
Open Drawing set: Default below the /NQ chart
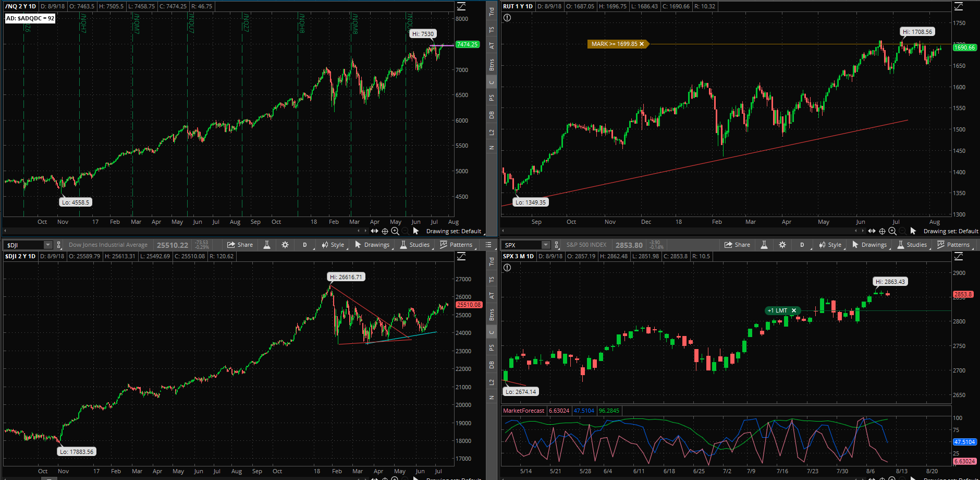454,231
